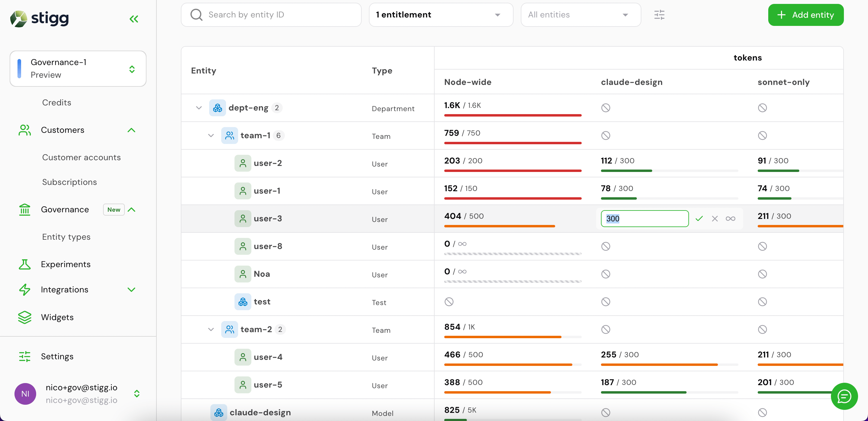Click user-5 Node-wide usage bar
868x421 pixels.
click(x=513, y=392)
